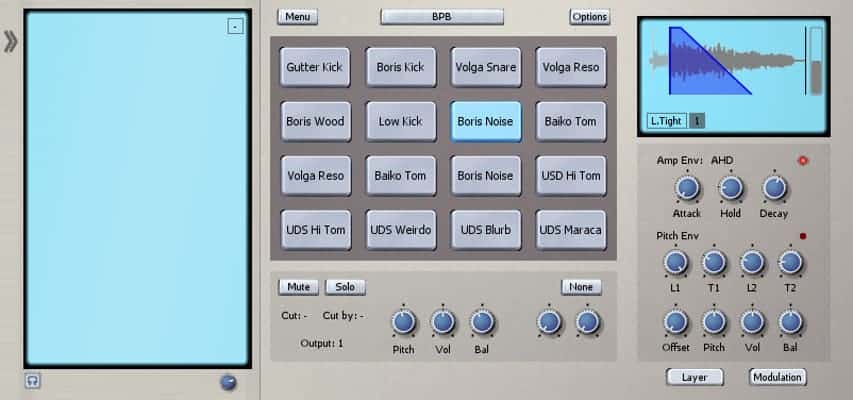Toggle the Pitch Env red LED
This screenshot has width=853, height=400.
click(799, 237)
